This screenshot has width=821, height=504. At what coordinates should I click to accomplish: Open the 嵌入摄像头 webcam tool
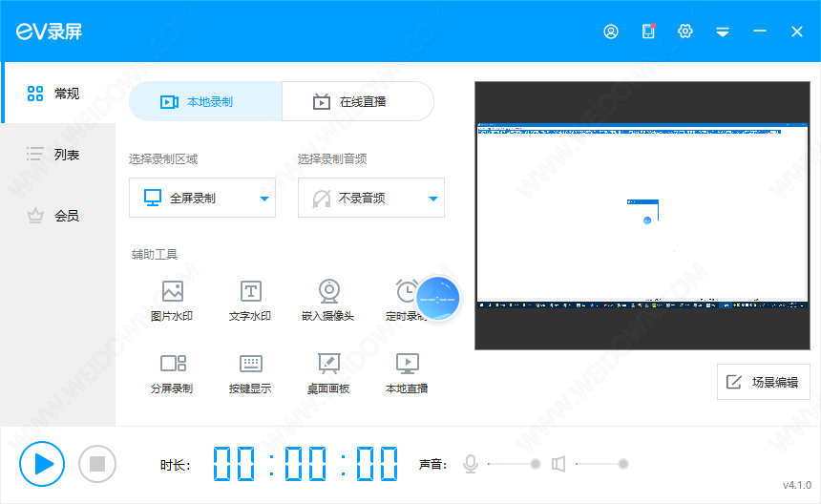(328, 301)
